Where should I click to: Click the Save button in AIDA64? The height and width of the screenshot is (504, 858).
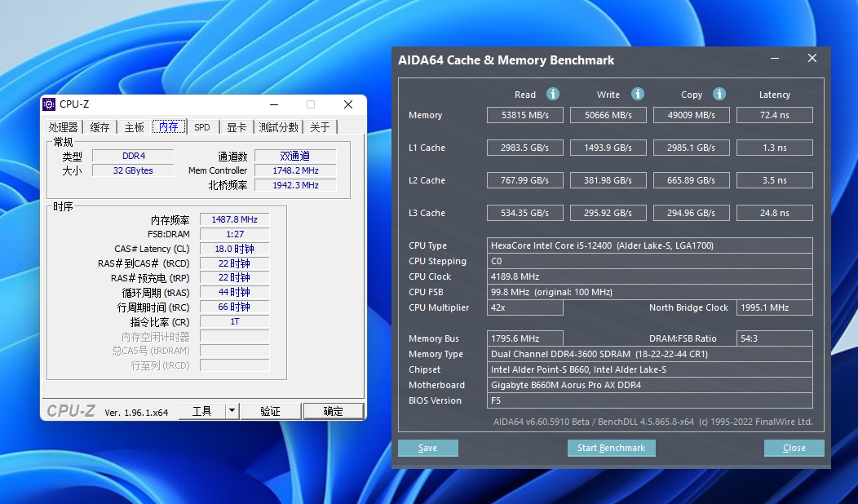(x=427, y=448)
